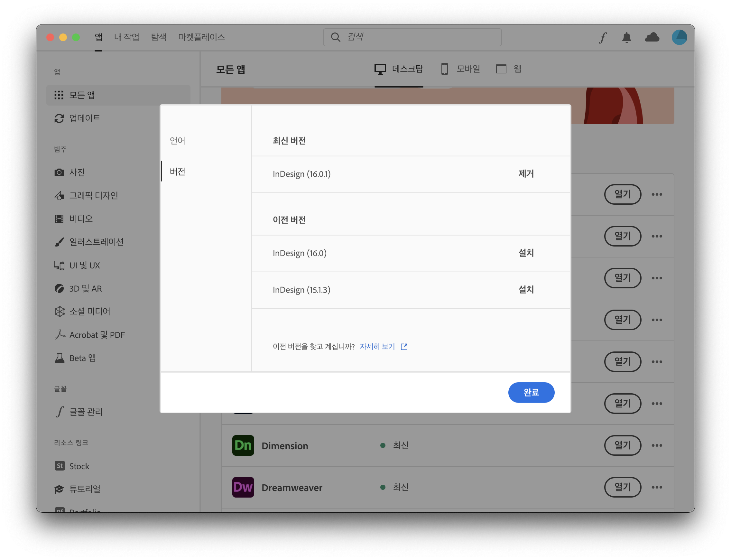Click the Dreamweaver app icon
This screenshot has height=560, width=731.
[243, 487]
